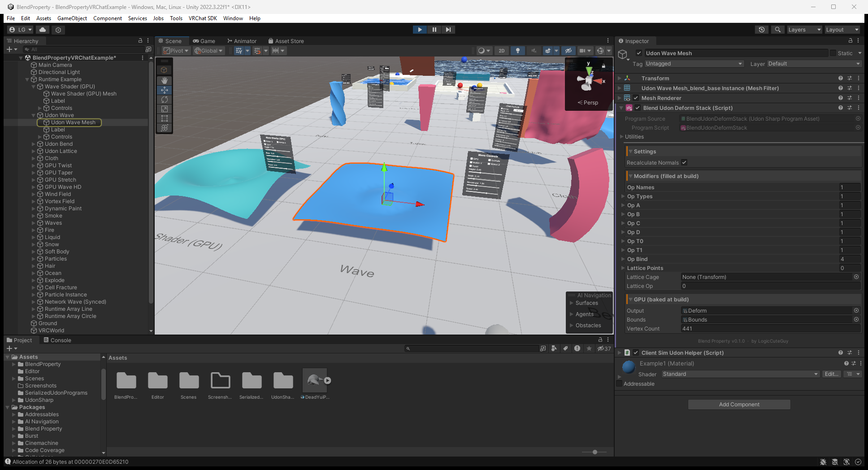Image resolution: width=868 pixels, height=470 pixels.
Task: Open the Shader Standard dropdown
Action: [x=741, y=374]
